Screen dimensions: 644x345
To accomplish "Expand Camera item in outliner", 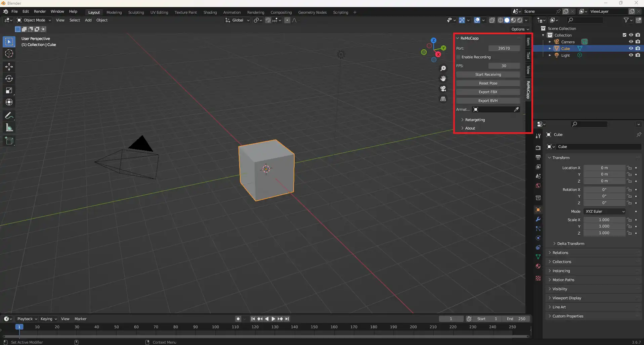I will [550, 42].
